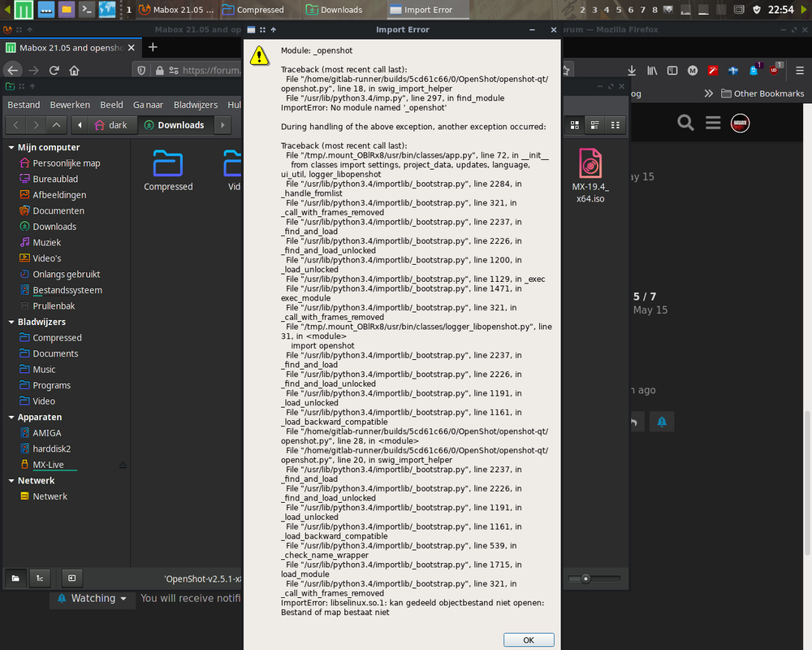Click OK in the Import Error dialog
Viewport: 812px width, 650px height.
coord(529,639)
